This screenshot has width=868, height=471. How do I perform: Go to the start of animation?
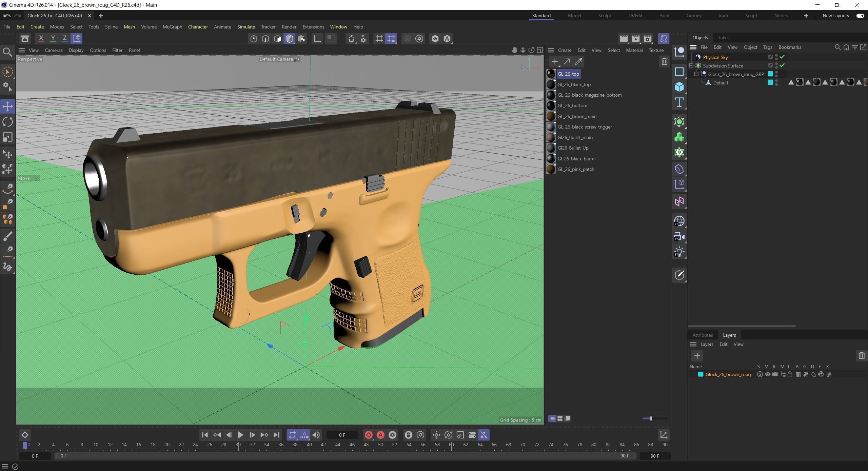[205, 435]
